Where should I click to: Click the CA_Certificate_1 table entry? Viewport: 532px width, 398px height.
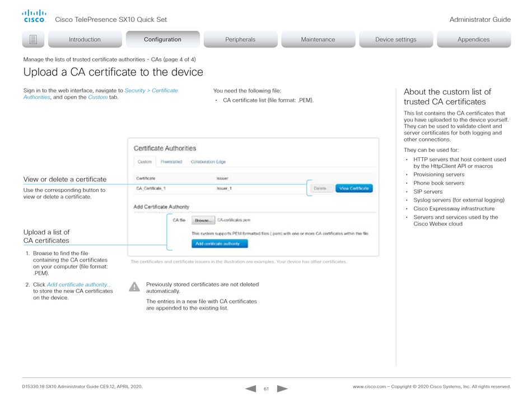click(151, 189)
